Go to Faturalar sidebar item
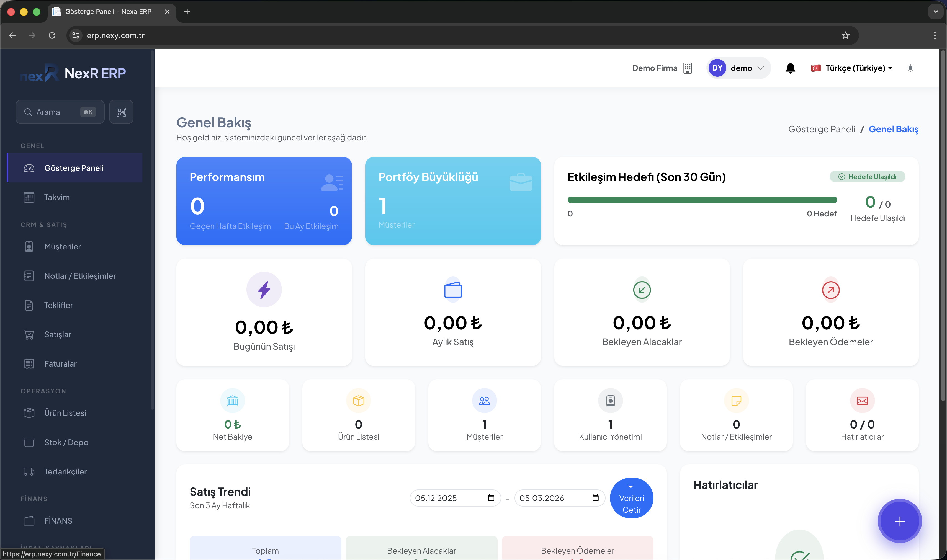947x560 pixels. coord(60,364)
